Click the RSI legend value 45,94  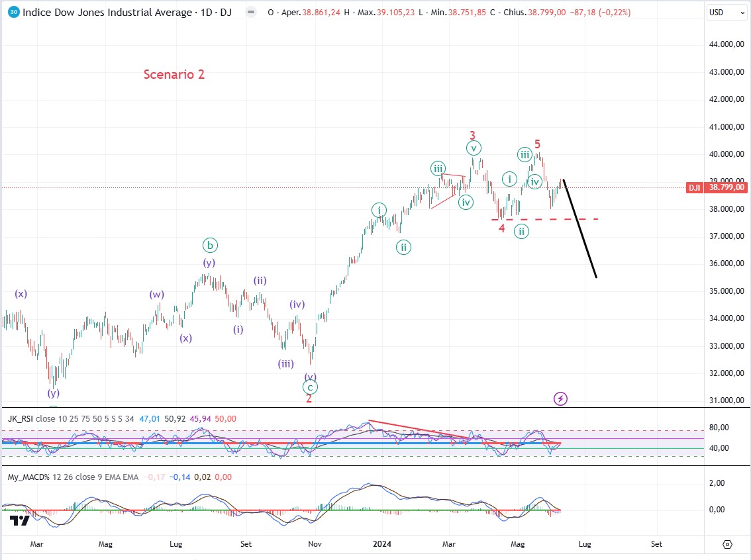tap(200, 419)
